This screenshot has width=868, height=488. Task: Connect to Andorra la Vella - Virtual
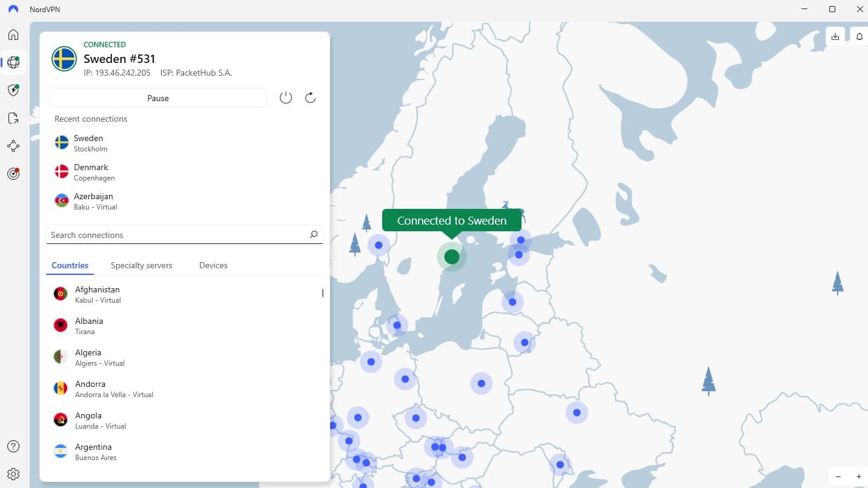pyautogui.click(x=185, y=389)
